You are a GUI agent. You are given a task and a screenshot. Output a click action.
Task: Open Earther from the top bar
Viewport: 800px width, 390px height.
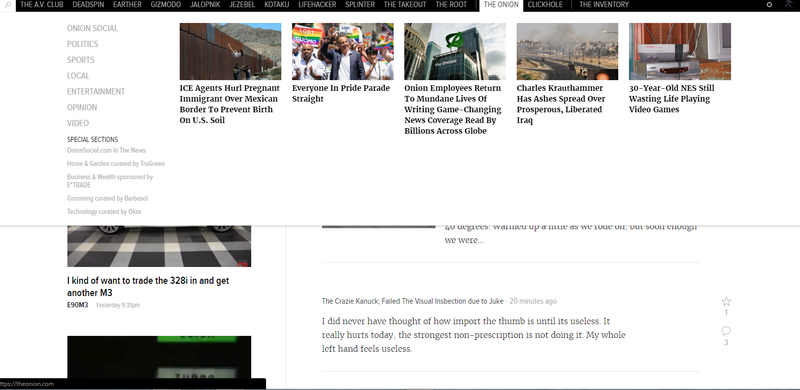127,5
